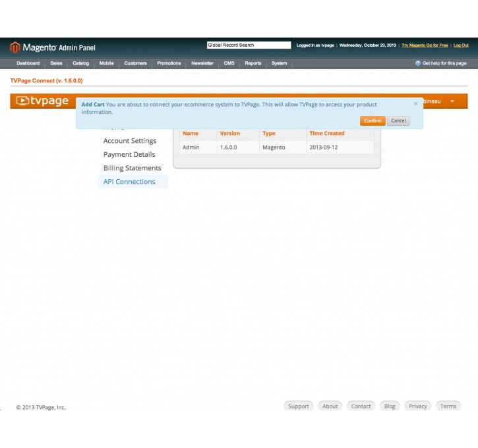Click the tvpage logo
The width and height of the screenshot is (478, 448).
(43, 101)
